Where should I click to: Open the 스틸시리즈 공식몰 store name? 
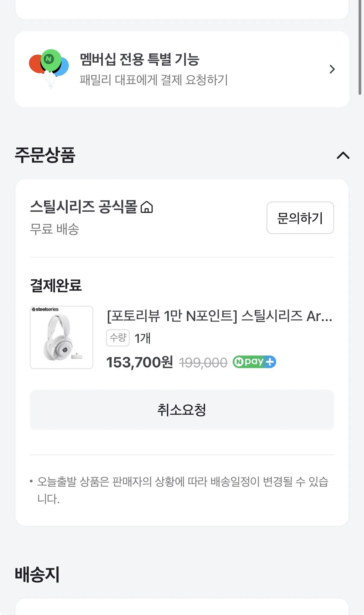coord(84,207)
